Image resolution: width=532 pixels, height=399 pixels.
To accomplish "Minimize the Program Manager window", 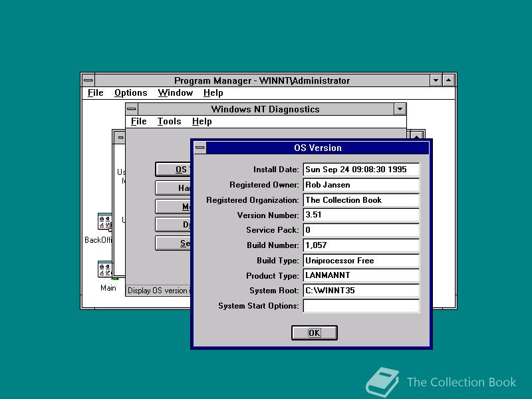I will coord(436,80).
